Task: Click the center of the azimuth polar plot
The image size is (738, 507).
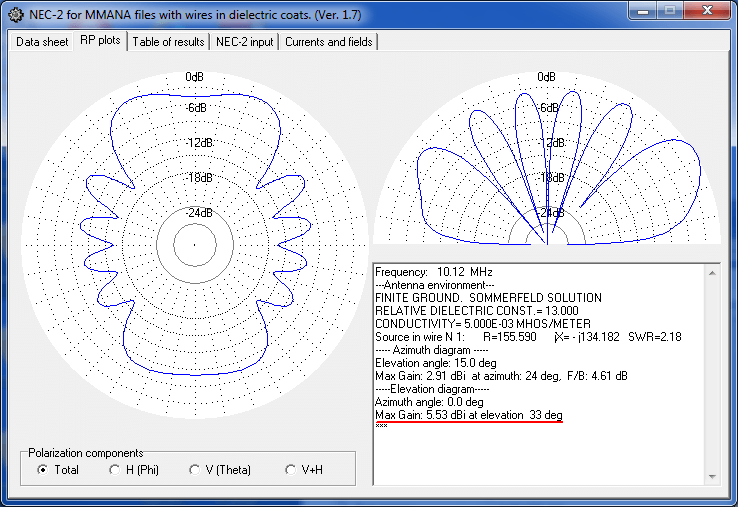Action: pyautogui.click(x=190, y=243)
